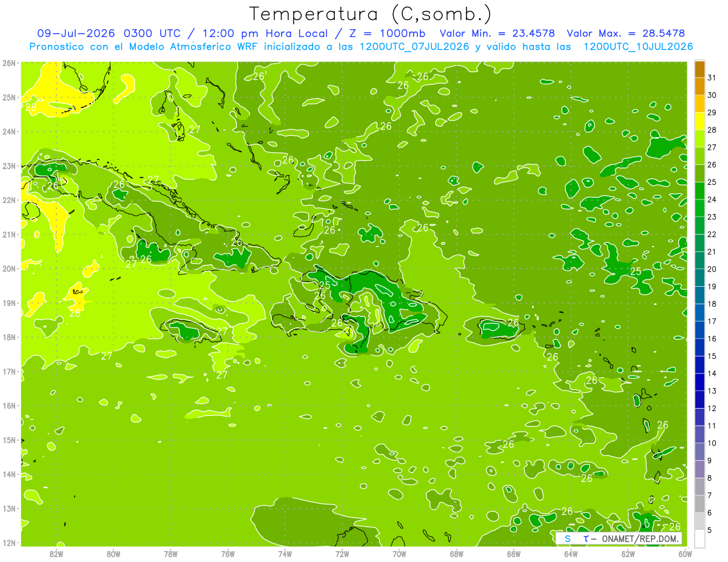Click the '76W' longitude axis label
The height and width of the screenshot is (562, 728).
tap(227, 553)
